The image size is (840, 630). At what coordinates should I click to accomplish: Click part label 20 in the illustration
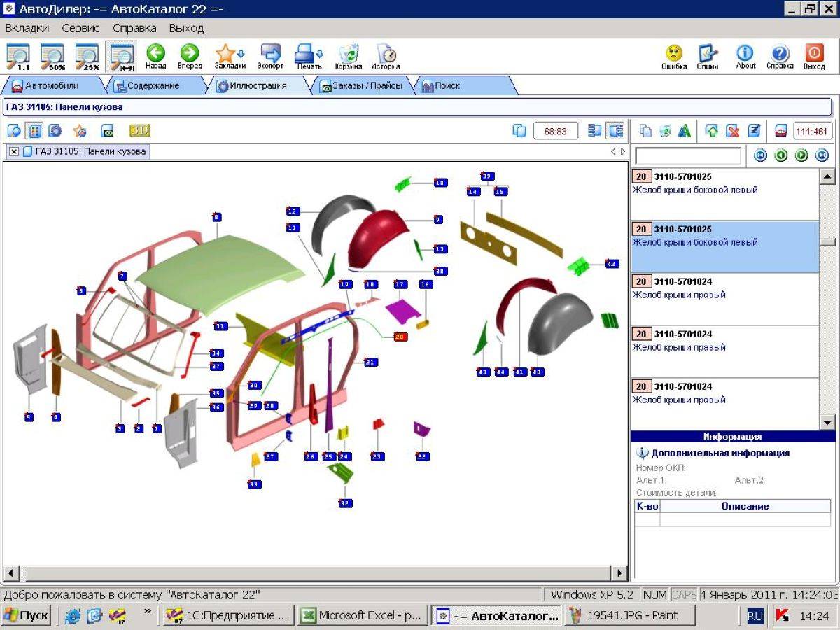click(x=400, y=337)
